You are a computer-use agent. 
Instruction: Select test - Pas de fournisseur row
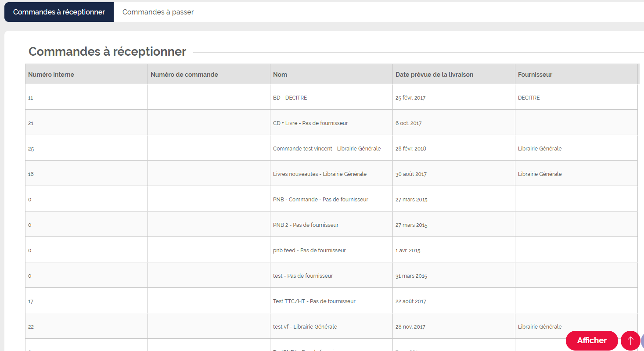point(331,275)
